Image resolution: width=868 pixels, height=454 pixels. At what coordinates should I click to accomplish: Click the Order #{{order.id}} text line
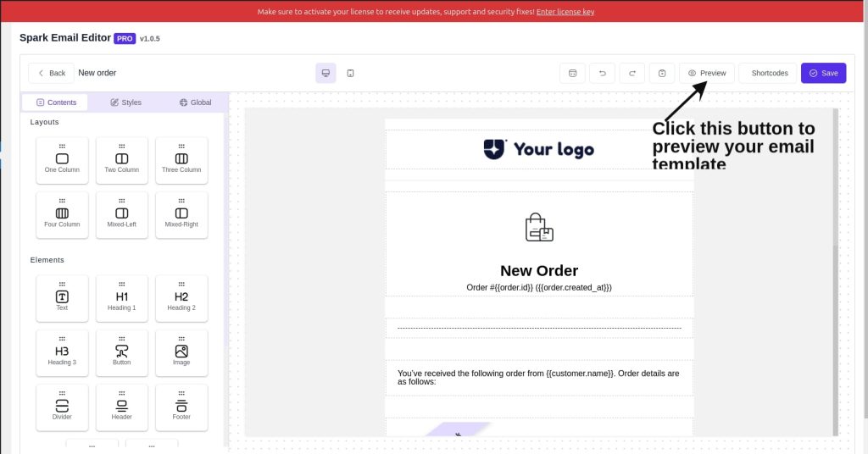539,287
